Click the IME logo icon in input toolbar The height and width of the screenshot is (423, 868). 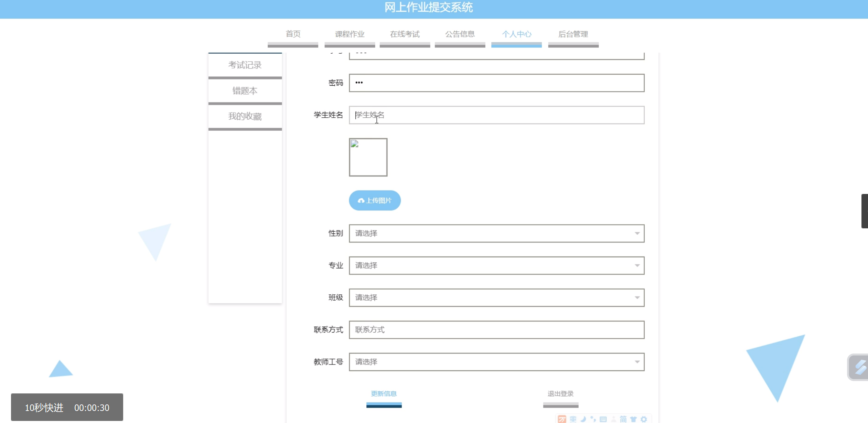pos(562,419)
